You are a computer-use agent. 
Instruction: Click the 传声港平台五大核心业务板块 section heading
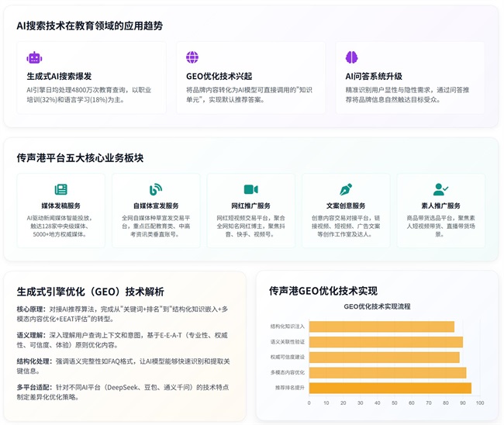[80, 157]
